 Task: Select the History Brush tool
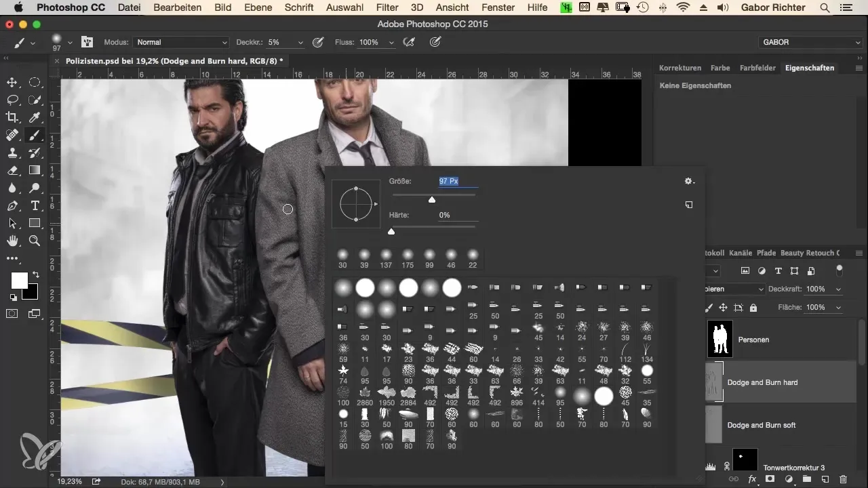[35, 152]
